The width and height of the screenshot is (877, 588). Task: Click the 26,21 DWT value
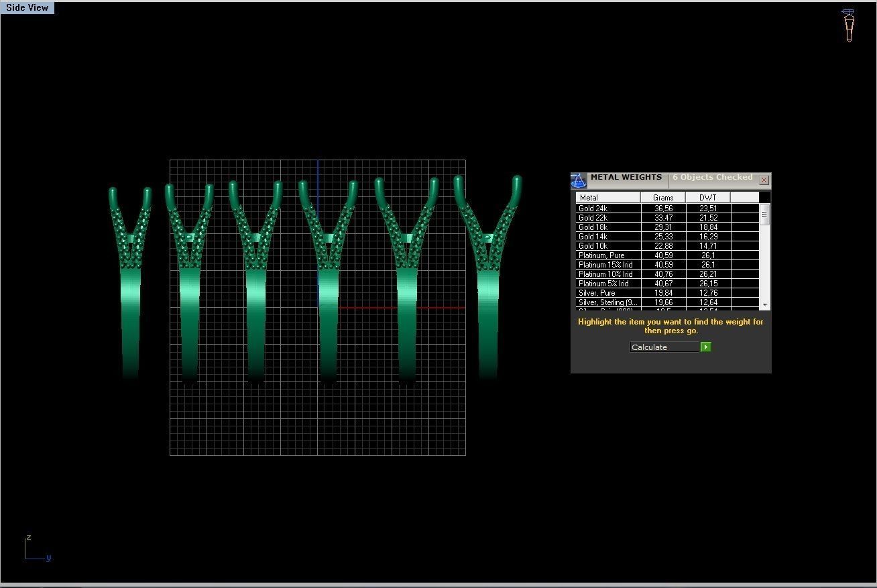(709, 274)
